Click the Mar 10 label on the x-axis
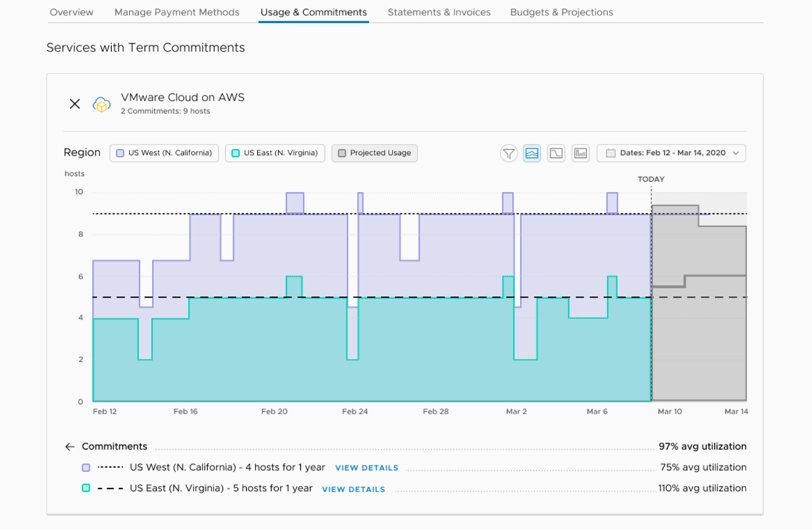Screen dimensions: 812x529 [670, 412]
